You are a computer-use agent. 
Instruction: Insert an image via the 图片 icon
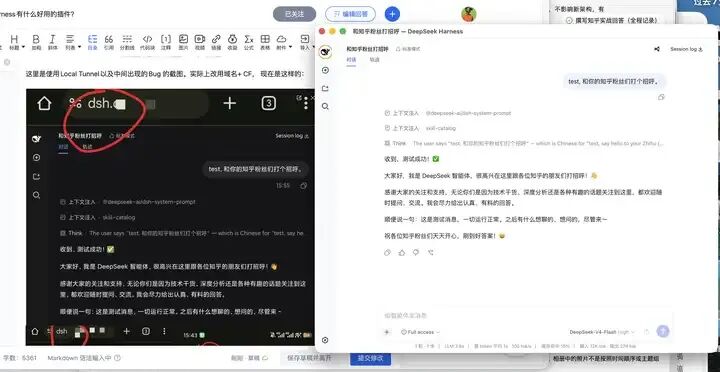click(183, 41)
